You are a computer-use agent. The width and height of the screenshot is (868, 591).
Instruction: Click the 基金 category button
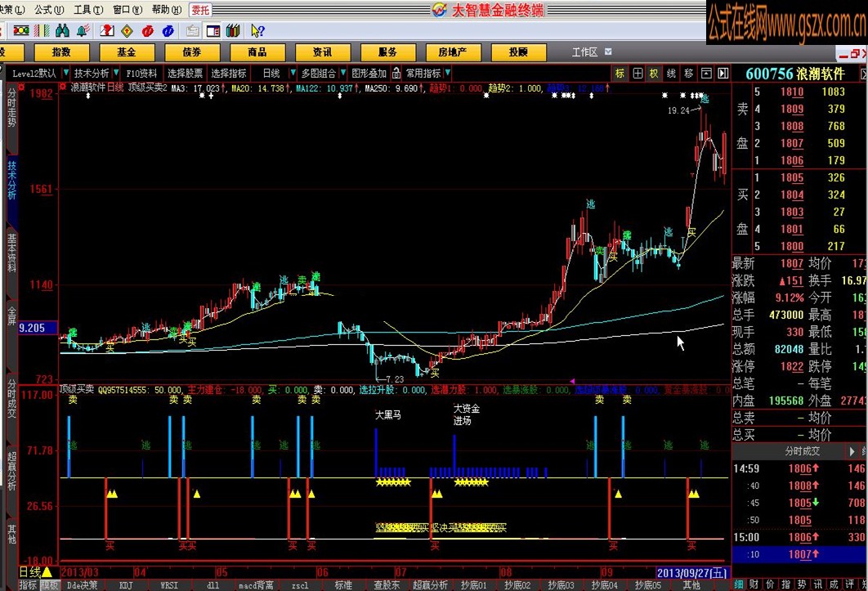[126, 52]
